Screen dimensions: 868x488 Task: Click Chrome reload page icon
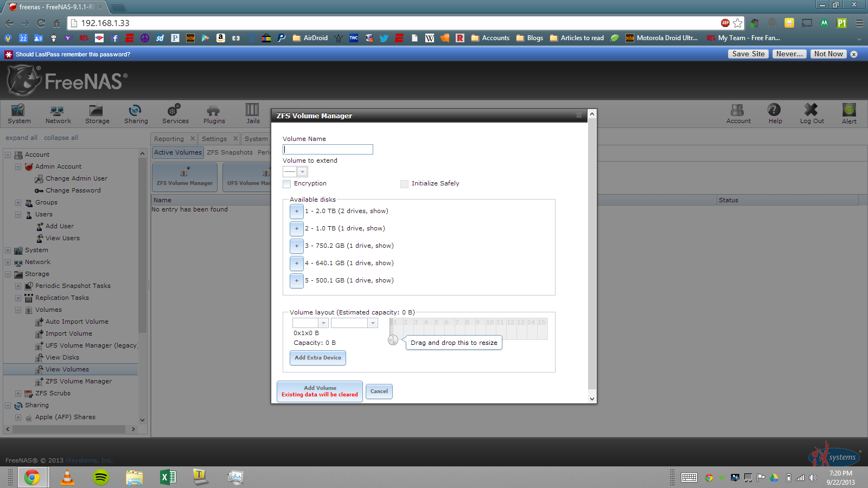tap(41, 23)
